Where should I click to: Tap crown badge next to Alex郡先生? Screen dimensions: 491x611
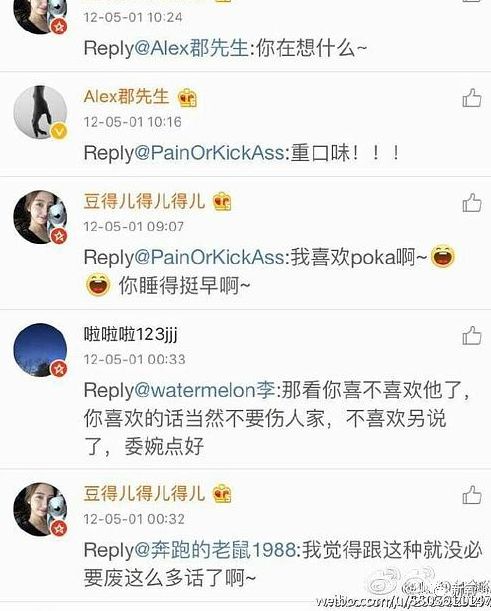[x=187, y=98]
